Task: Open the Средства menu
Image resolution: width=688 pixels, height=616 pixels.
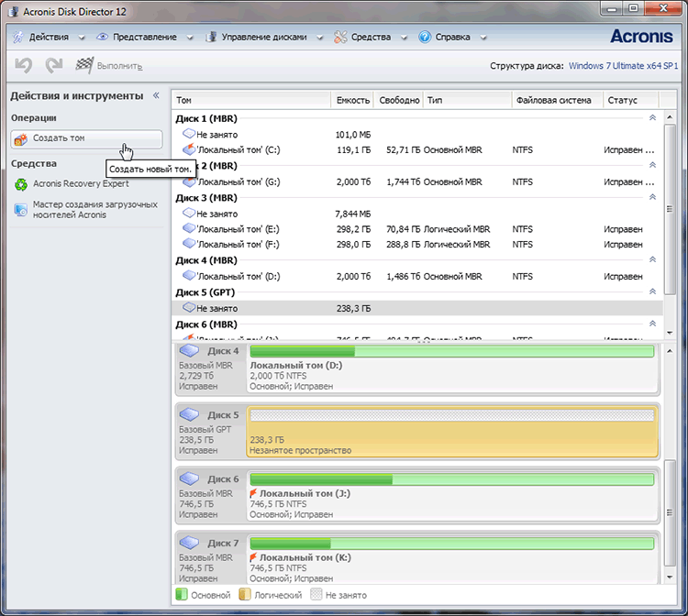Action: point(371,37)
